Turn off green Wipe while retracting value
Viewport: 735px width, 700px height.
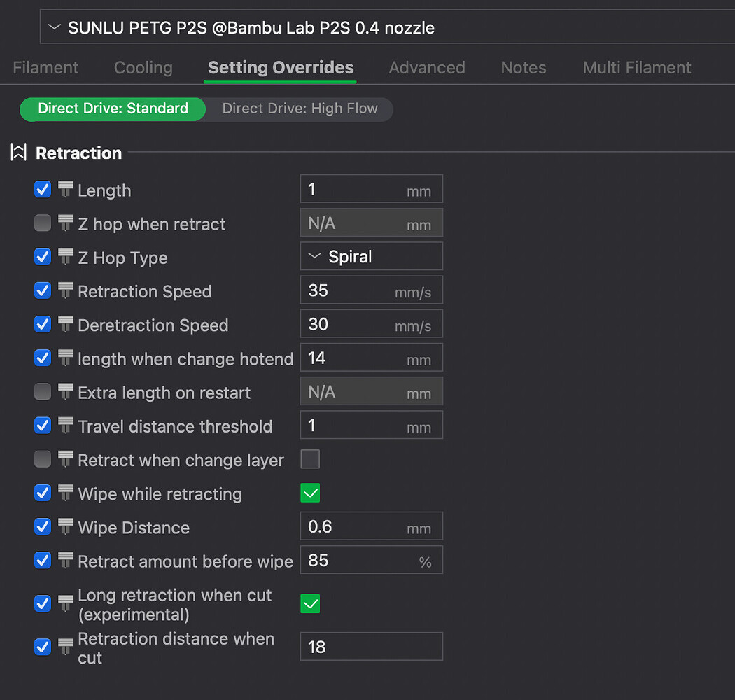(x=310, y=493)
